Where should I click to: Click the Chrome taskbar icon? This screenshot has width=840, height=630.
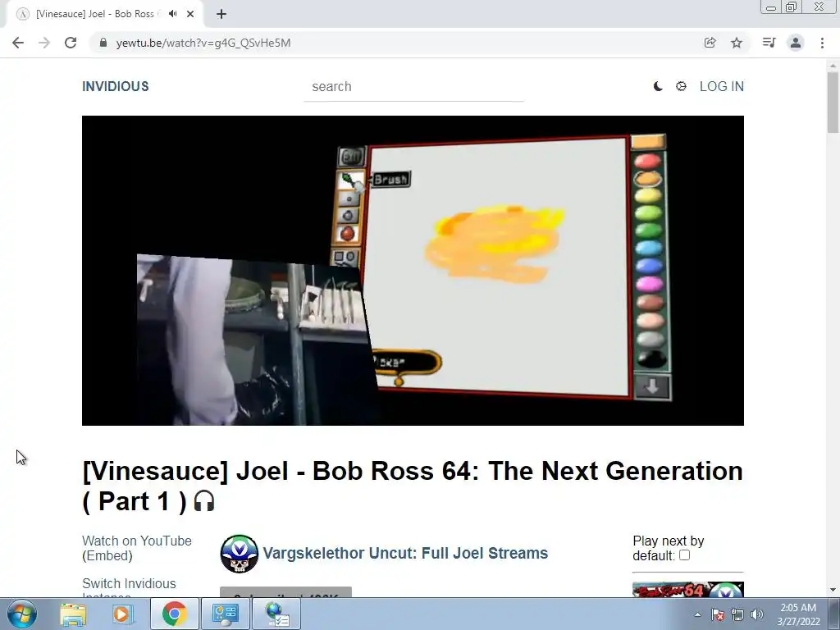(x=174, y=614)
